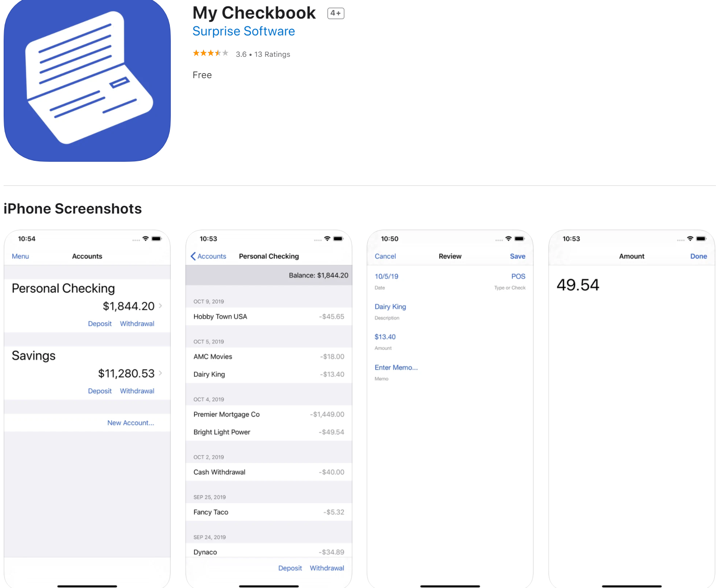Click the 13 Ratings text

272,54
